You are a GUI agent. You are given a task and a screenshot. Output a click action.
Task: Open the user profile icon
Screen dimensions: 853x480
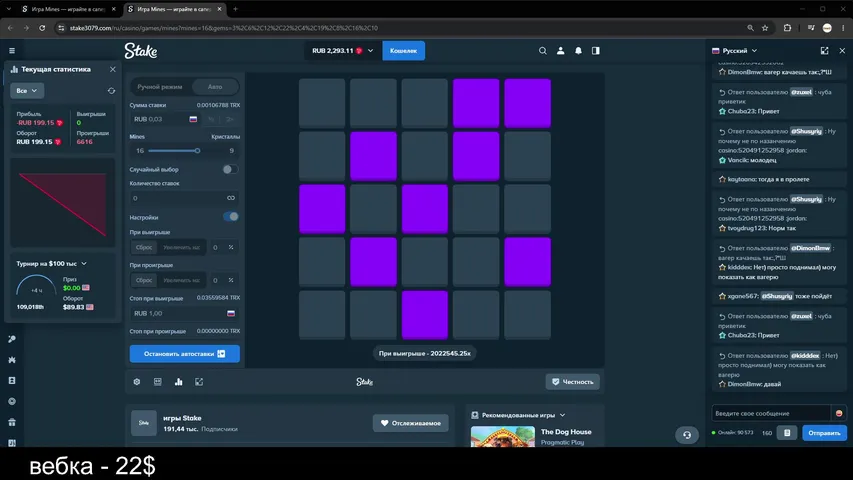pyautogui.click(x=560, y=51)
